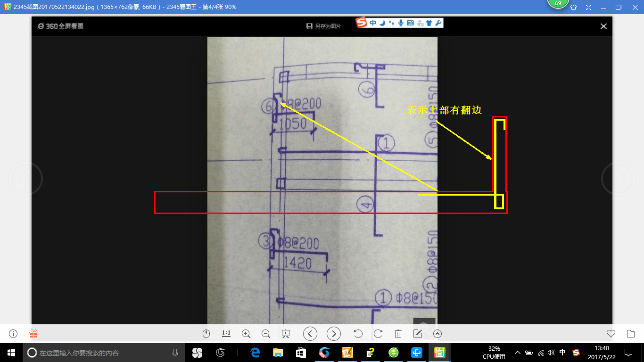
Task: Enter fullscreen via title bar arrows icon
Action: pos(588,7)
